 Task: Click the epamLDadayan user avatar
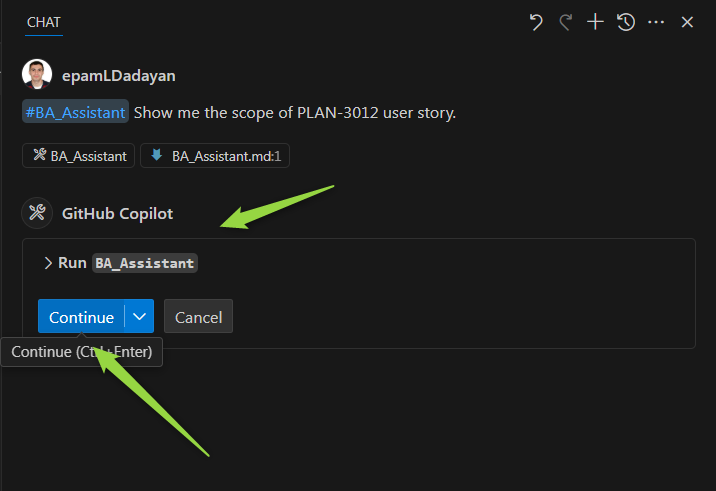coord(37,74)
